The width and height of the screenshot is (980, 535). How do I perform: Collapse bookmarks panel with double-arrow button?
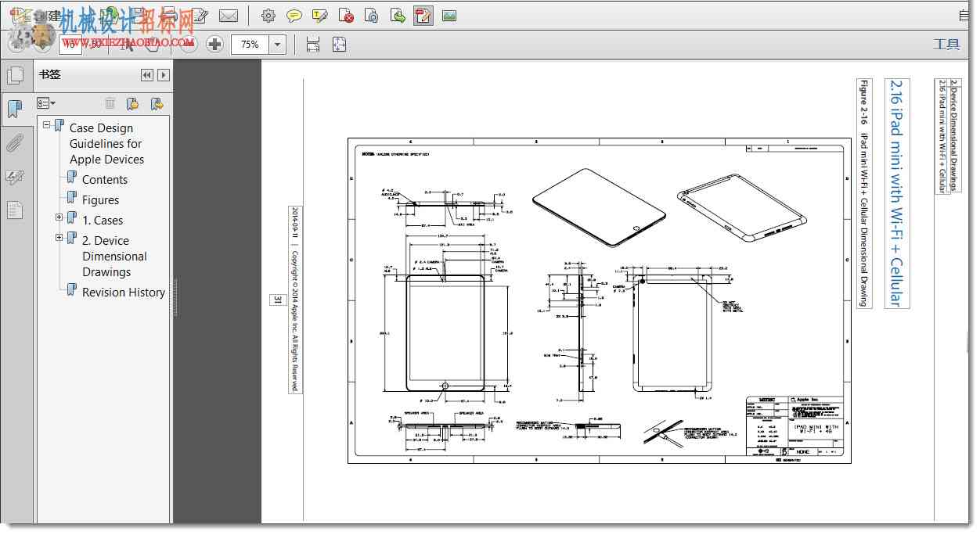[147, 75]
